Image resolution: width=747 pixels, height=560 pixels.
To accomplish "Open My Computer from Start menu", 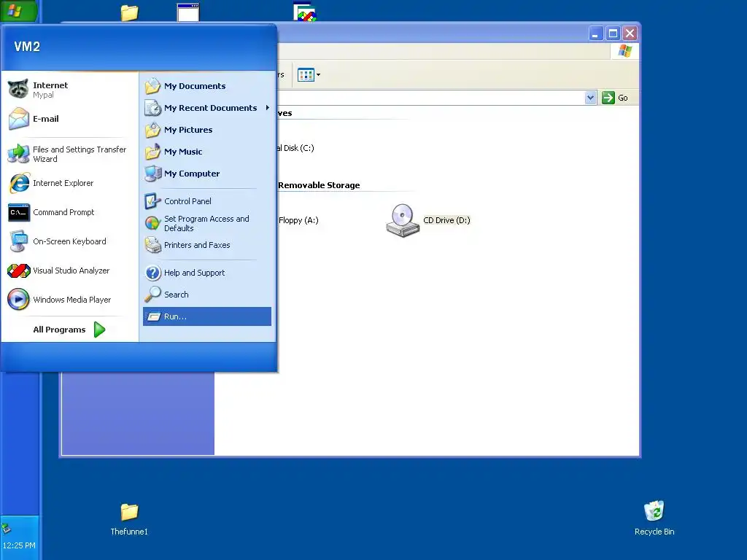I will (x=206, y=174).
